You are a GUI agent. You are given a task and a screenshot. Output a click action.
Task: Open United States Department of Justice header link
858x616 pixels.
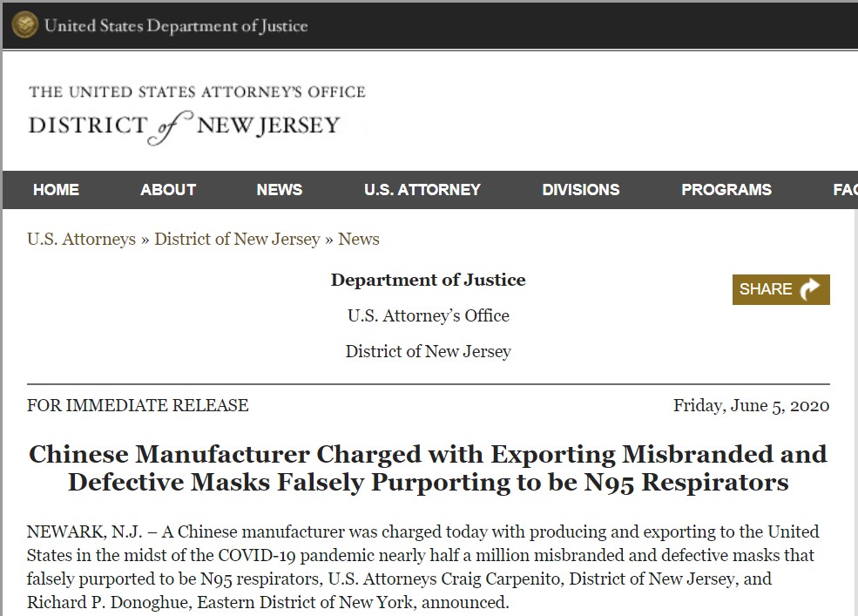[x=176, y=26]
